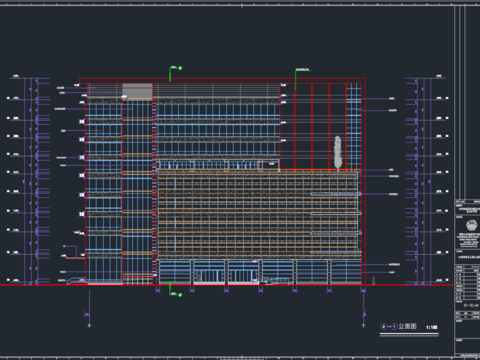
Task: Click the tree silhouette on the roof terrace
Action: pos(338,152)
